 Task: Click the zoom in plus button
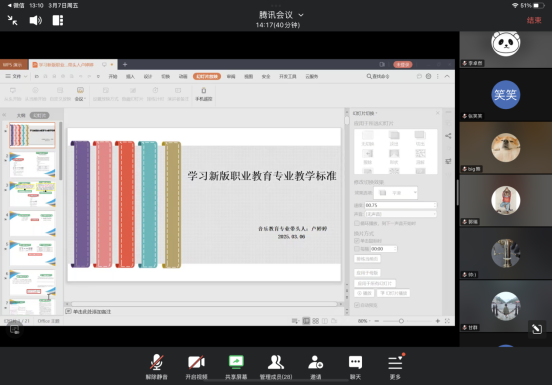click(438, 321)
